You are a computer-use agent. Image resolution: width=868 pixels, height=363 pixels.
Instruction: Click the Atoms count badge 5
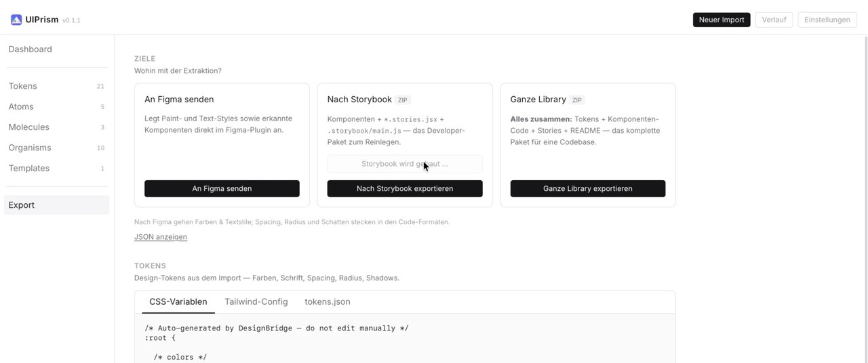[102, 107]
